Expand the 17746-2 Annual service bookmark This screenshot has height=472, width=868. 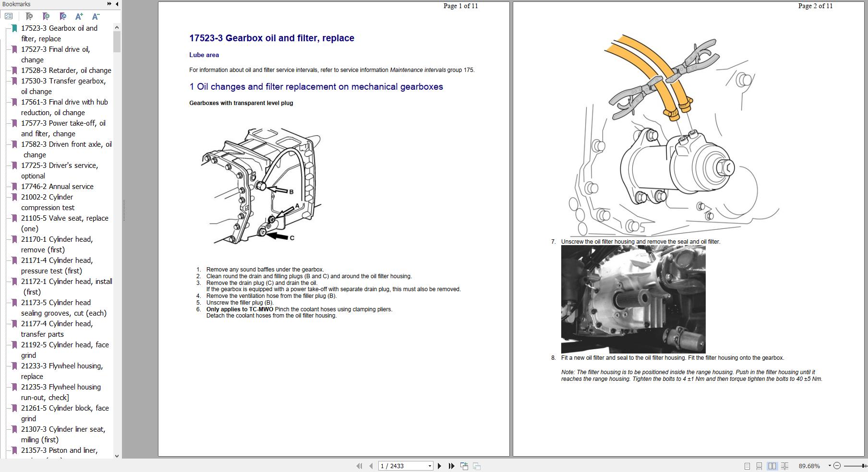14,187
